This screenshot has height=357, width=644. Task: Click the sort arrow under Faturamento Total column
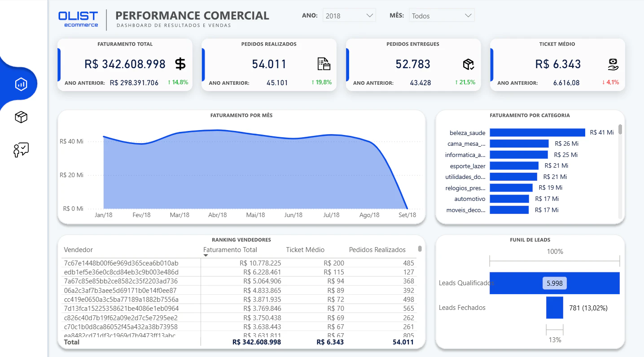(x=206, y=256)
